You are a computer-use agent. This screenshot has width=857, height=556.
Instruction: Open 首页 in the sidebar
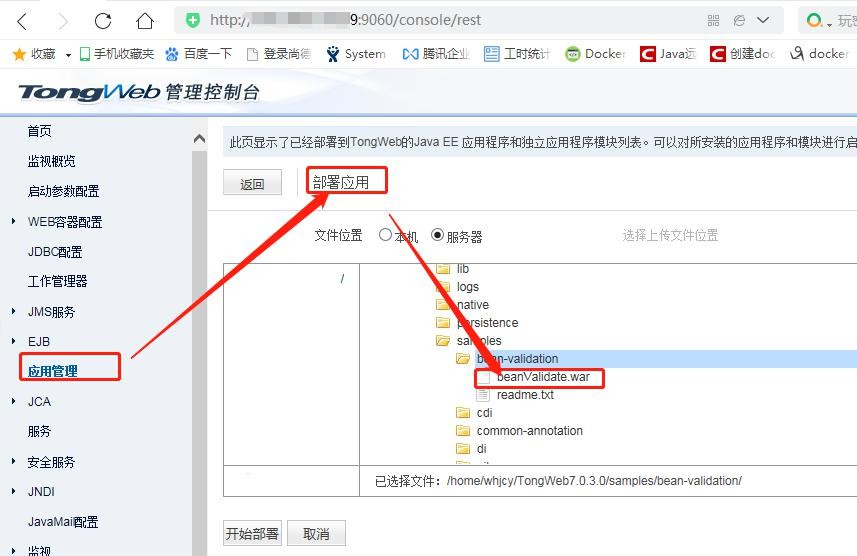click(x=39, y=131)
